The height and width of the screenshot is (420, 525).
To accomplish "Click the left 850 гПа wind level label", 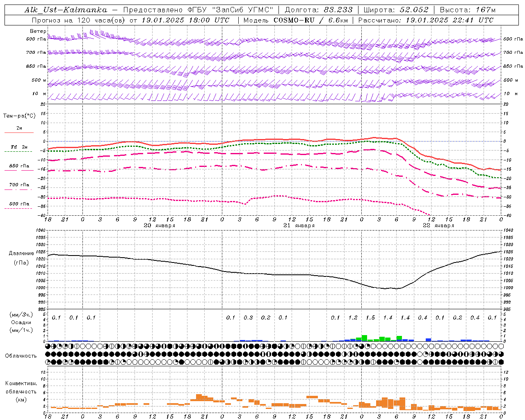I will click(x=36, y=66).
